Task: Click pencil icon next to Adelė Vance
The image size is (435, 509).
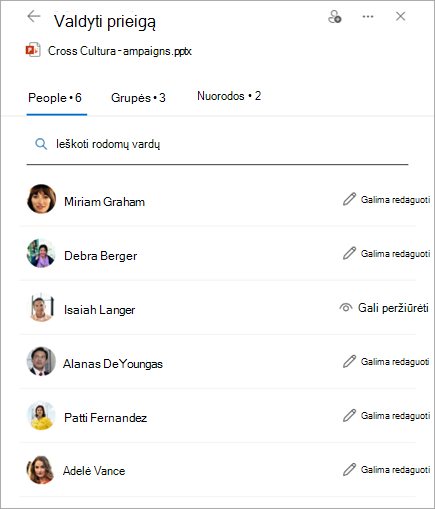Action: point(349,469)
